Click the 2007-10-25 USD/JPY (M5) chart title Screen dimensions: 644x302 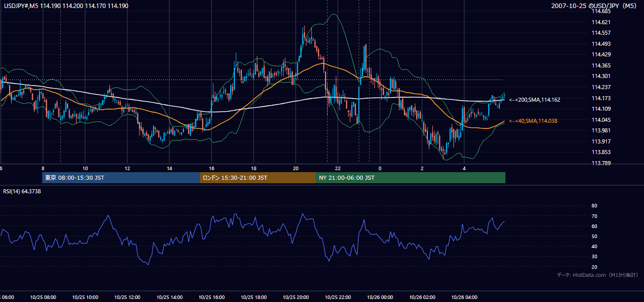(595, 6)
